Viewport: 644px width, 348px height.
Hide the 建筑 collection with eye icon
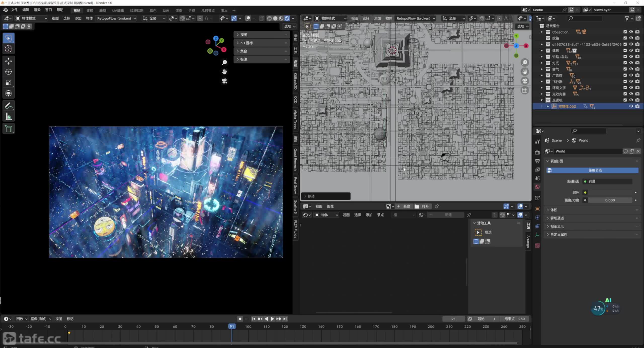pyautogui.click(x=631, y=51)
